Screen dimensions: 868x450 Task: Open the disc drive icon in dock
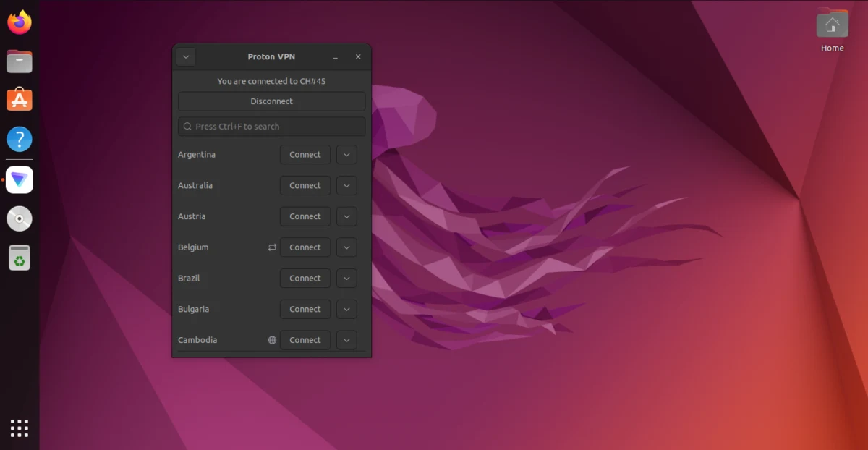click(x=20, y=218)
